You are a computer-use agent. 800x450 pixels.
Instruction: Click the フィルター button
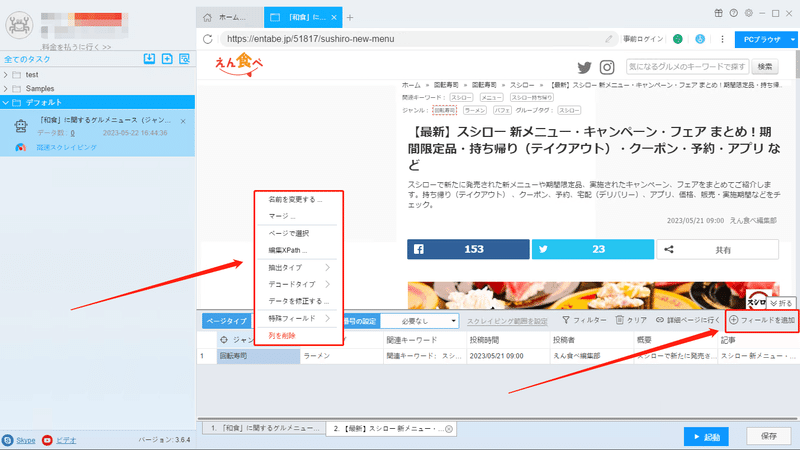[x=584, y=320]
